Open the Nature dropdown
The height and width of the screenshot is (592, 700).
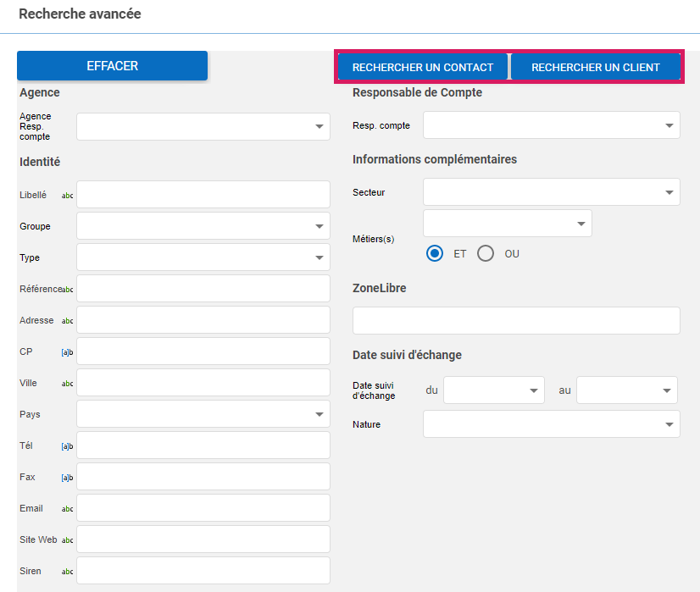pos(551,424)
